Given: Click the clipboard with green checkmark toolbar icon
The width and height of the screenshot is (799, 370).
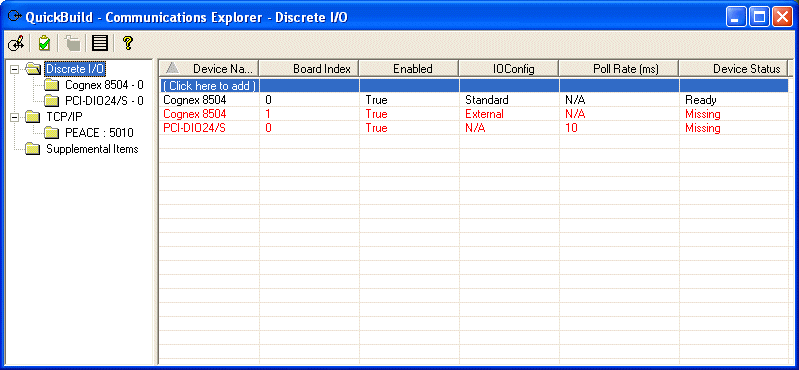Looking at the screenshot, I should tap(44, 43).
